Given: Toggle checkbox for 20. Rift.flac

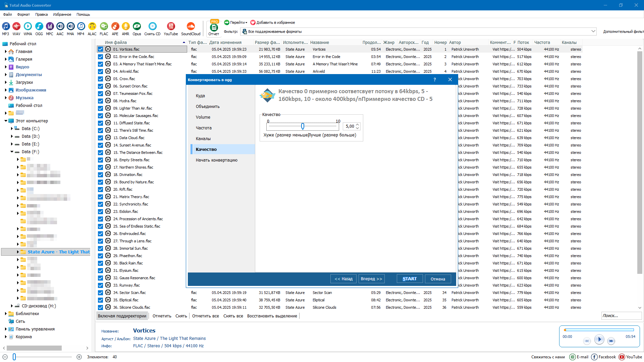Looking at the screenshot, I should (100, 189).
